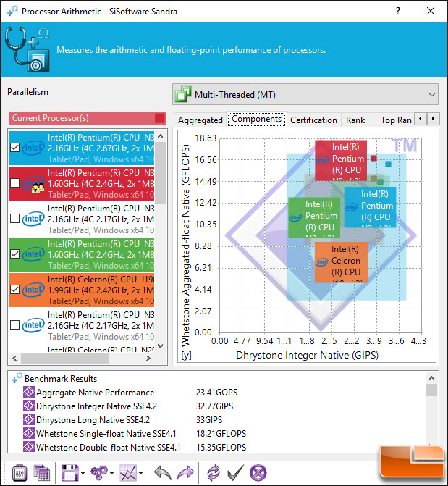Screen dimensions: 448x486
Task: Click processor list scroll-up arrow
Action: pos(160,136)
